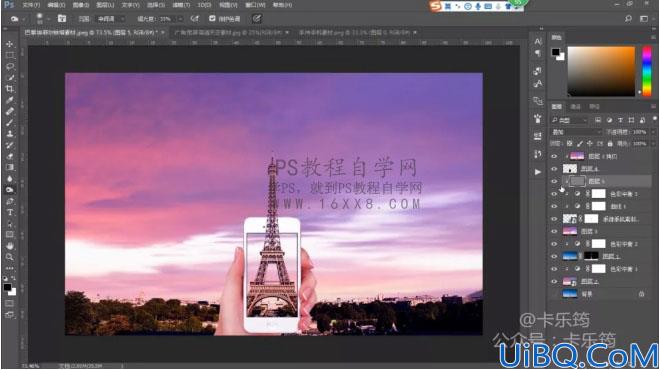Filter layers by adjustment layers icon
Image resolution: width=659 pixels, height=370 pixels.
(609, 120)
